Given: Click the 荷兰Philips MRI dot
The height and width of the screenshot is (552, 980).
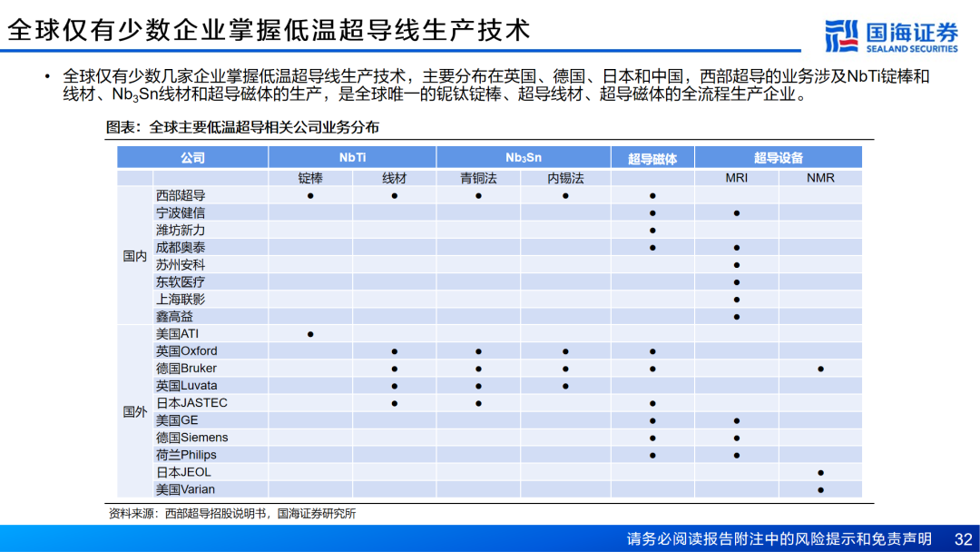Looking at the screenshot, I should pos(736,456).
